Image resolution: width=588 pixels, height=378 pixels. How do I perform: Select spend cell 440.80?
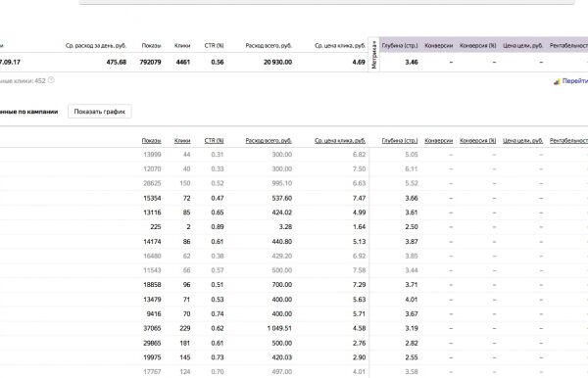[282, 242]
